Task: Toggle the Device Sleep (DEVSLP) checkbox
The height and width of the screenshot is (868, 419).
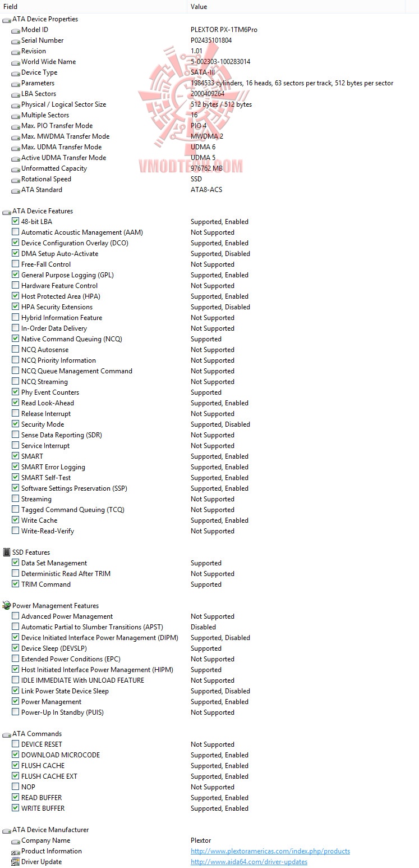Action: click(15, 648)
